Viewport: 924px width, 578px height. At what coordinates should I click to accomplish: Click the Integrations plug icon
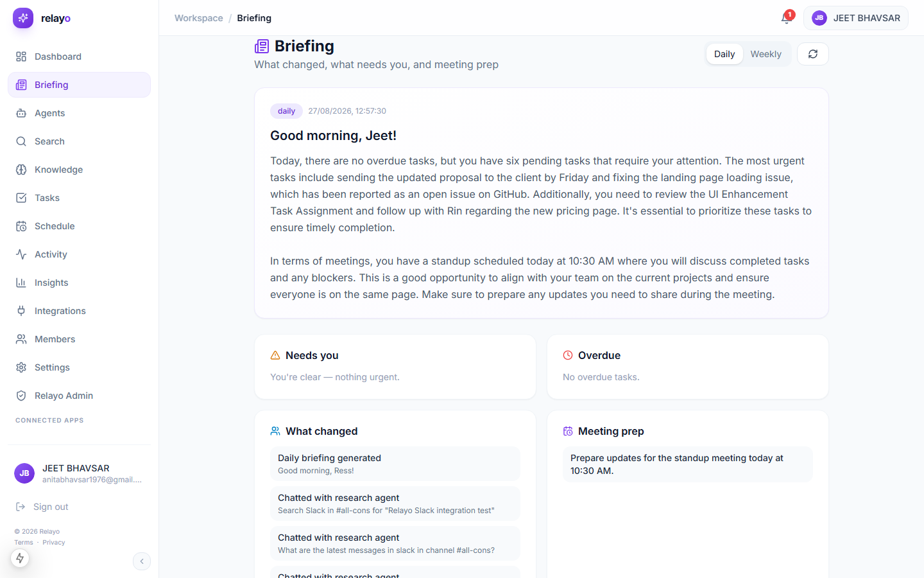pyautogui.click(x=21, y=311)
